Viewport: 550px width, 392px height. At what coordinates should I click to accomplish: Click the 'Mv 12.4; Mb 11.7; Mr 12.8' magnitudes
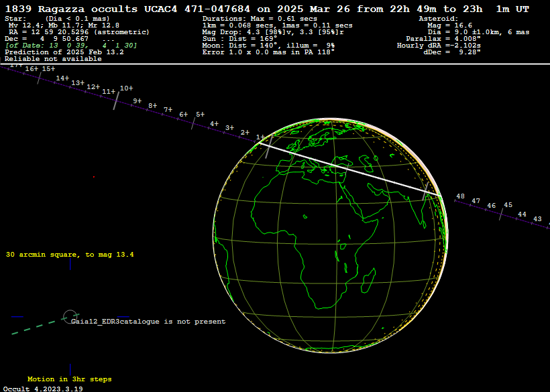(x=64, y=25)
